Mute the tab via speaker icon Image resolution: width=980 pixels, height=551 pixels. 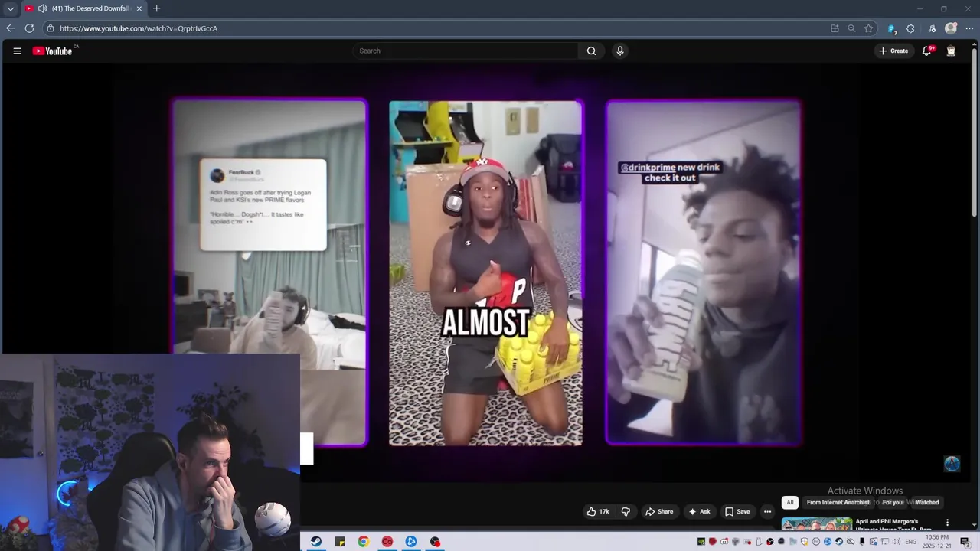point(42,8)
